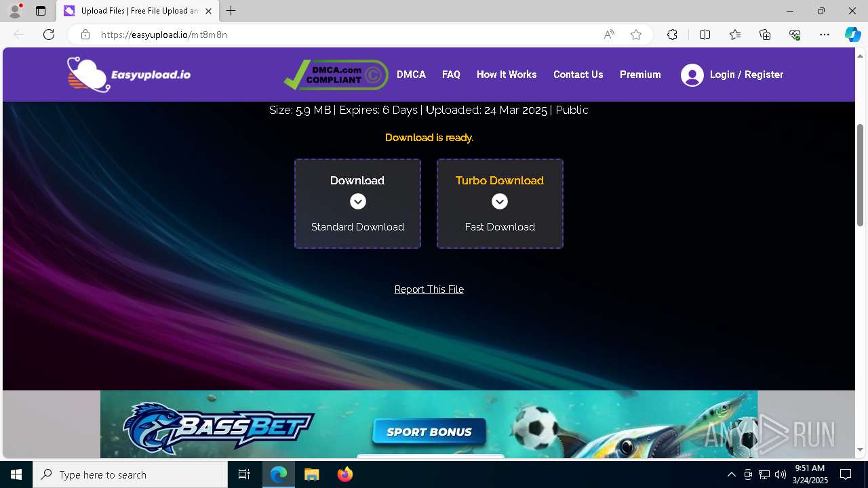Image resolution: width=868 pixels, height=488 pixels.
Task: Click Login / Register
Action: (x=747, y=75)
